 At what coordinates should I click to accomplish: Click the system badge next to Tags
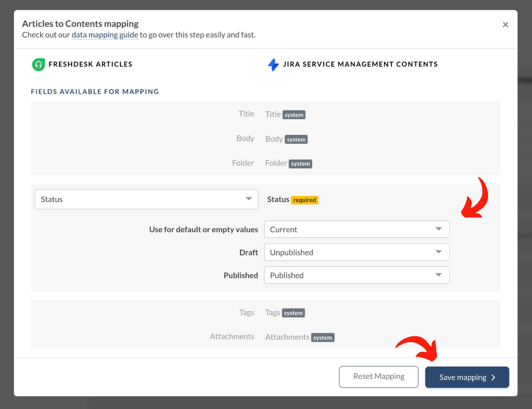click(x=293, y=313)
